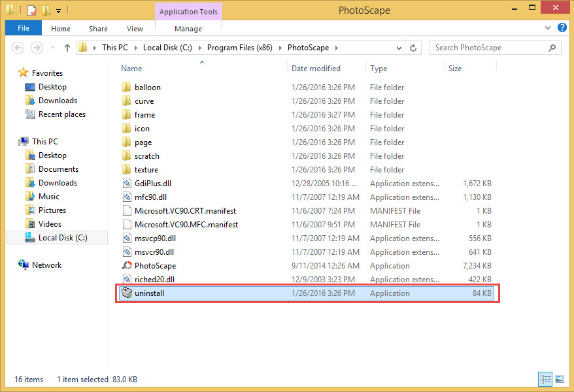Sort by the Size column header
This screenshot has width=574, height=392.
[455, 69]
